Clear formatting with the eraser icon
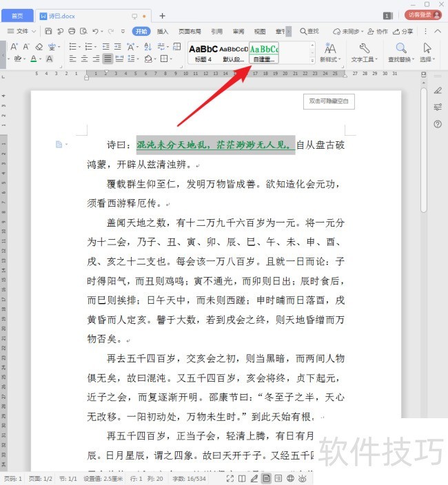 (x=39, y=47)
